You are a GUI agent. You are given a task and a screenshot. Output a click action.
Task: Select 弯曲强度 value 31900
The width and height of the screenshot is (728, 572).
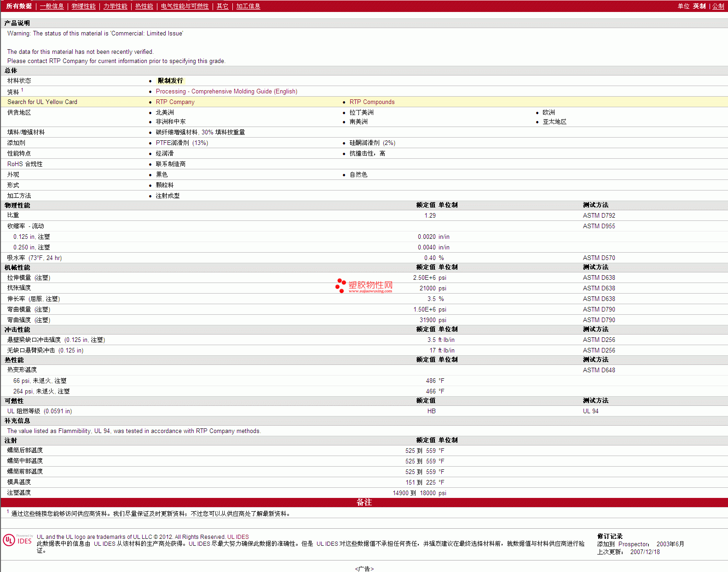pos(428,320)
